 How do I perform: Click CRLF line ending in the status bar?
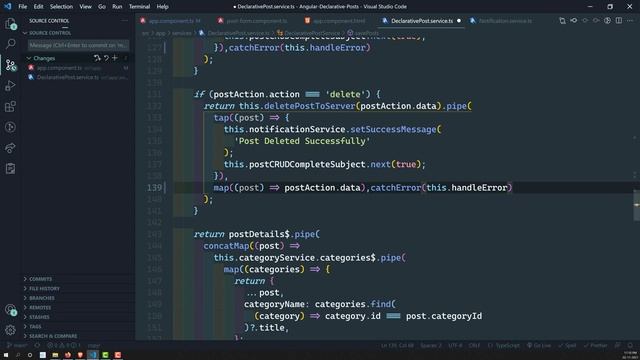click(x=474, y=345)
